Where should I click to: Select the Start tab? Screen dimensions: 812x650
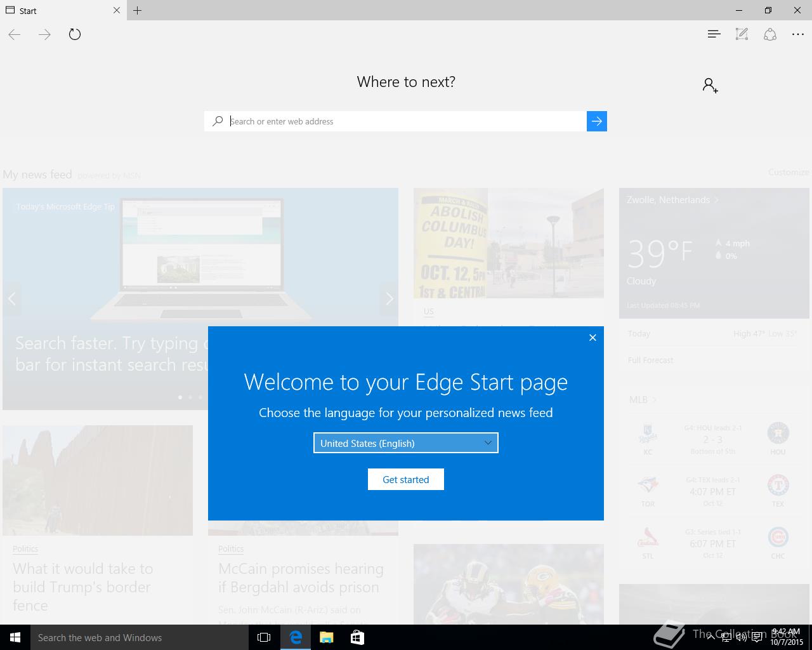(x=63, y=10)
